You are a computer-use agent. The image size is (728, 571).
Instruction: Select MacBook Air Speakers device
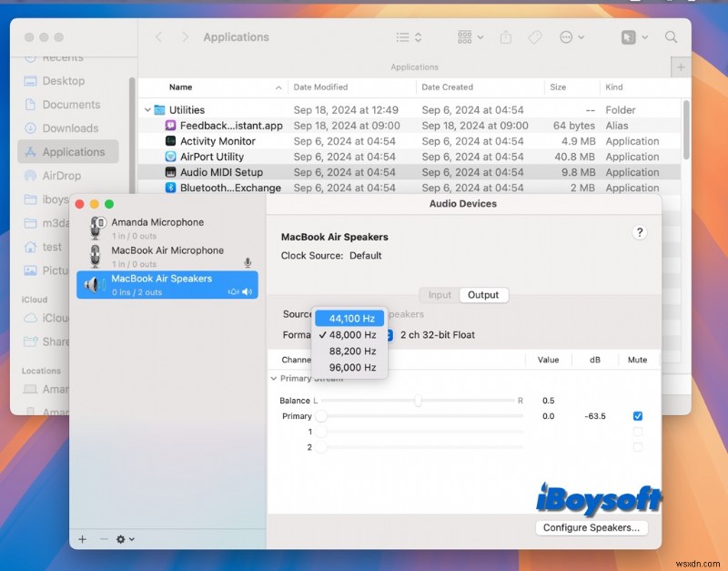coord(167,285)
